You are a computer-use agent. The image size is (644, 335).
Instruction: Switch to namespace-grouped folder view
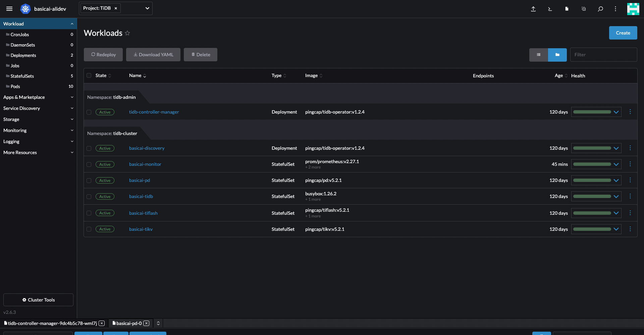coord(557,55)
